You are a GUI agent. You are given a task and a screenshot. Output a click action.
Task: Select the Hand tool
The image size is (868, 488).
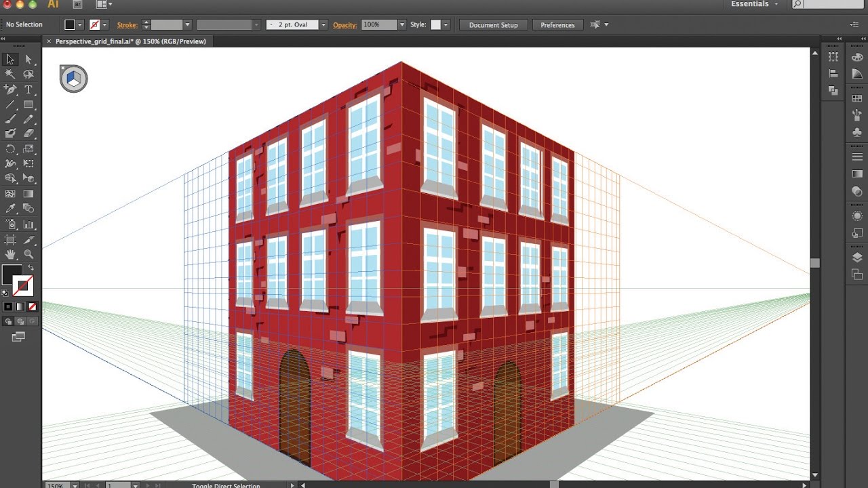[10, 254]
